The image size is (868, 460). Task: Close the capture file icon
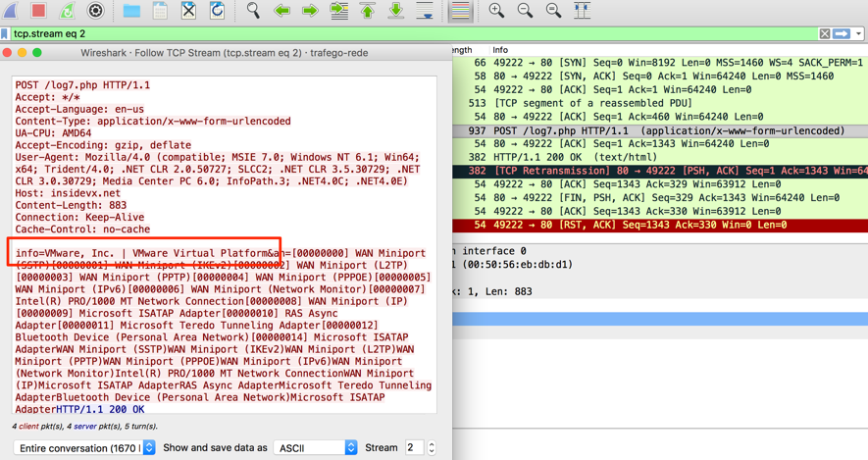tap(188, 10)
